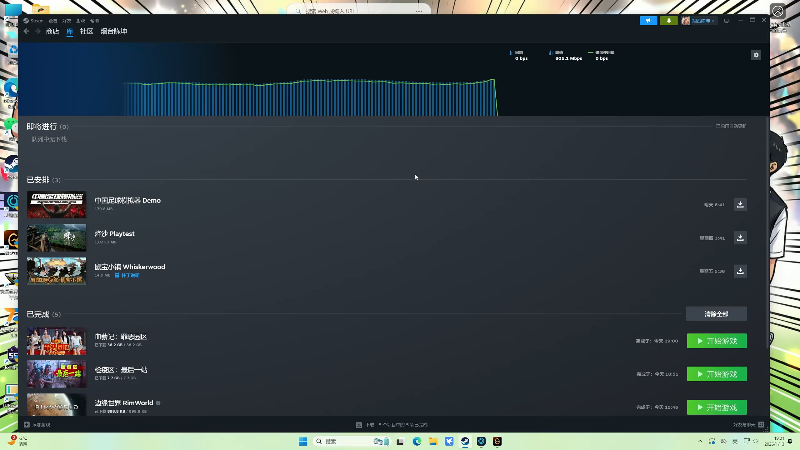The width and height of the screenshot is (800, 450).
Task: Open the downloads manager status in footer
Action: click(392, 424)
